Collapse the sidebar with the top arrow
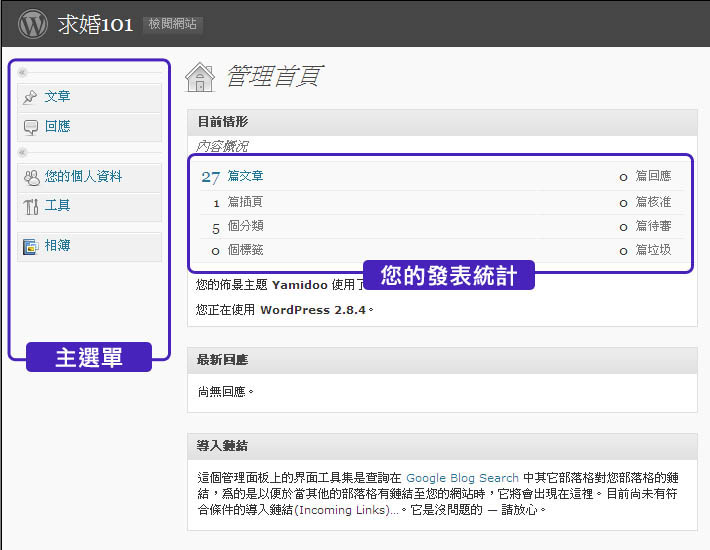Screen dimensions: 710x550 point(23,72)
